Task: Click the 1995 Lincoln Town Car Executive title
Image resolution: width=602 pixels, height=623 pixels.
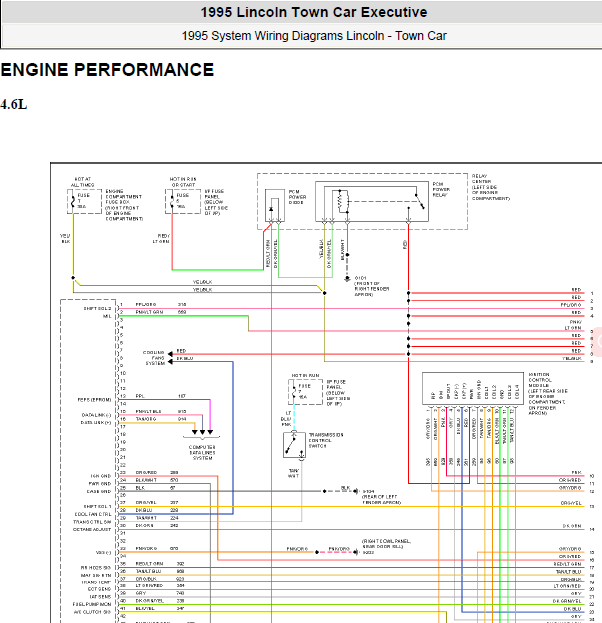Action: (314, 12)
